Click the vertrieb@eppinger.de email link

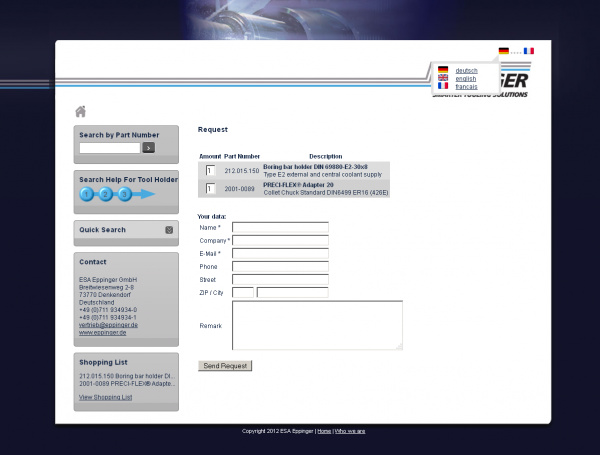click(x=108, y=325)
